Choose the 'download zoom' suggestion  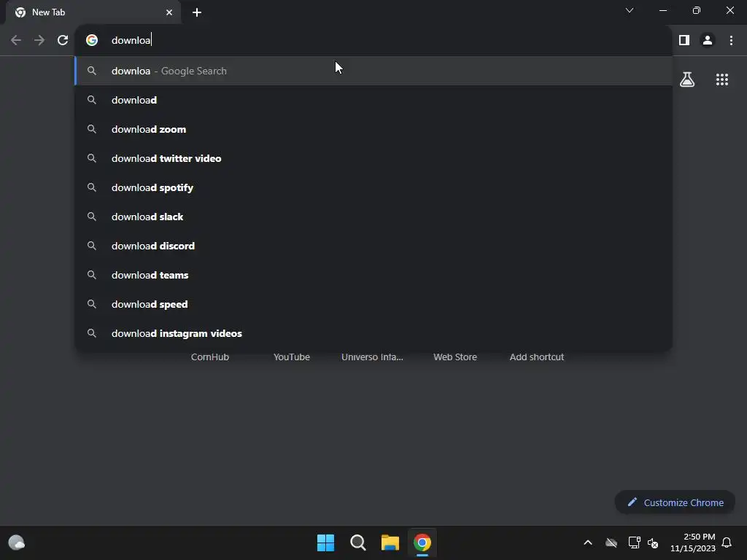point(374,129)
